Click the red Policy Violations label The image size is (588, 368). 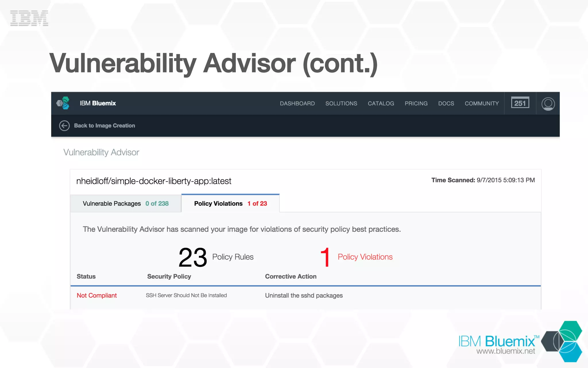pyautogui.click(x=365, y=257)
